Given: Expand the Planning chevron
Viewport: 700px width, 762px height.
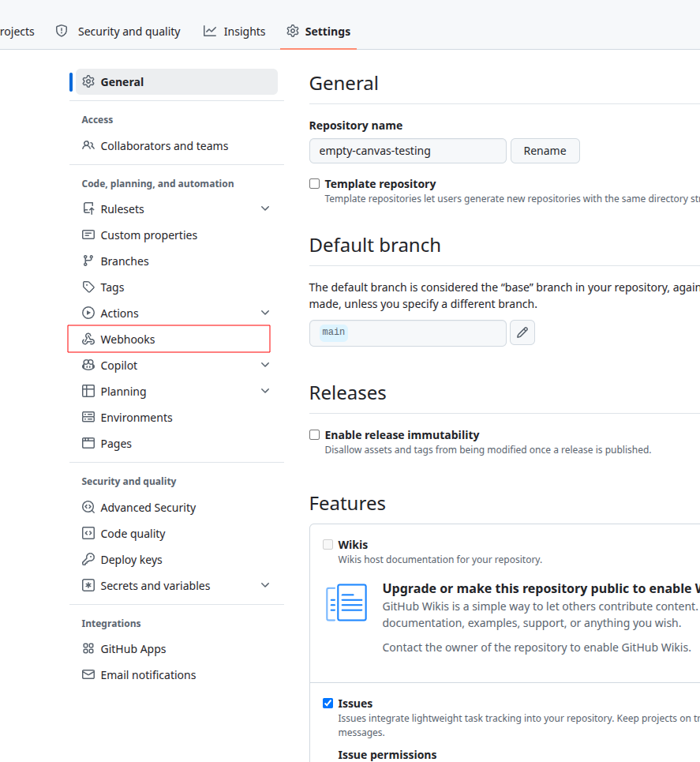Looking at the screenshot, I should [x=265, y=391].
